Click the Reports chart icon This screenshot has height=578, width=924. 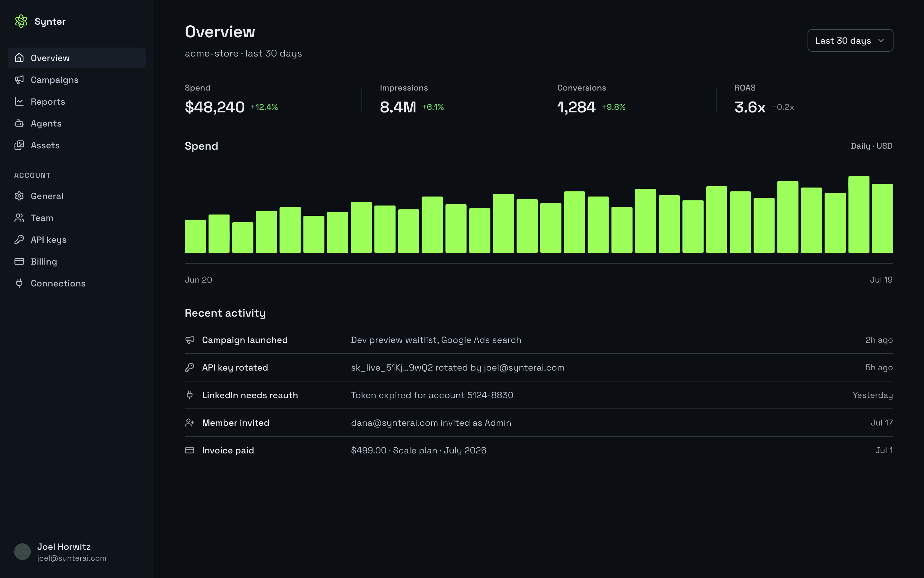(x=19, y=101)
